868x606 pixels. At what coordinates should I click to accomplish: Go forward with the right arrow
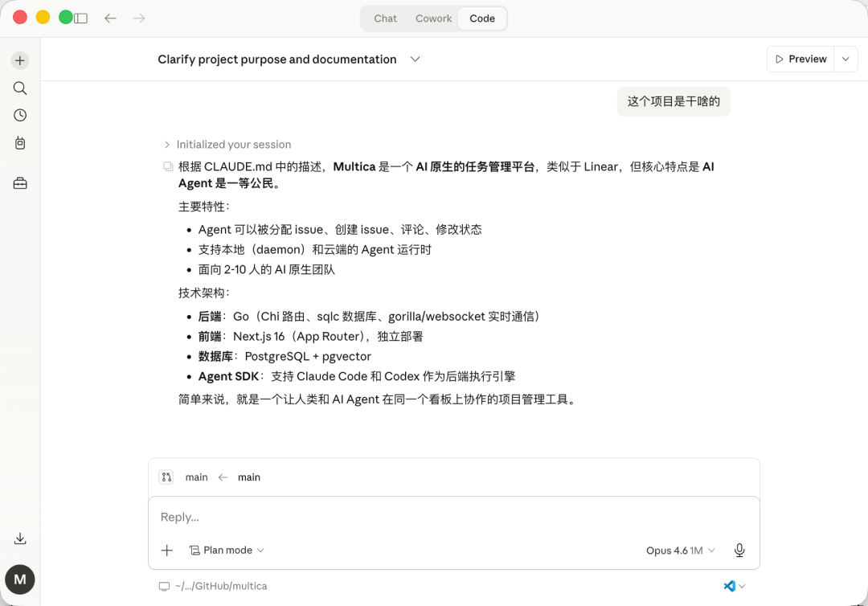pos(139,18)
